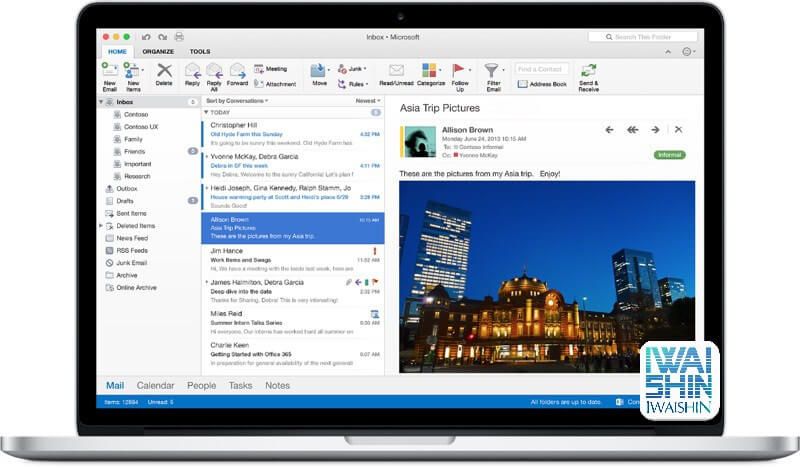The width and height of the screenshot is (800, 468).
Task: Click Send & Receive sync icon
Action: pos(588,70)
